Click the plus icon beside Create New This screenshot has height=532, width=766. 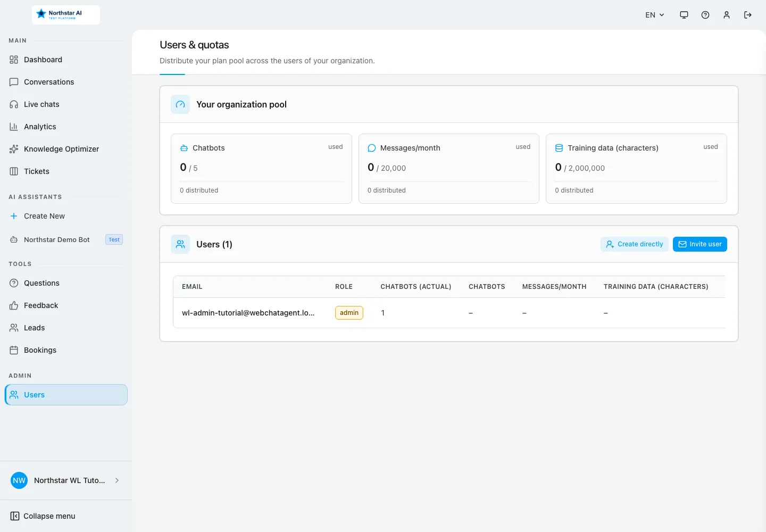pos(14,216)
